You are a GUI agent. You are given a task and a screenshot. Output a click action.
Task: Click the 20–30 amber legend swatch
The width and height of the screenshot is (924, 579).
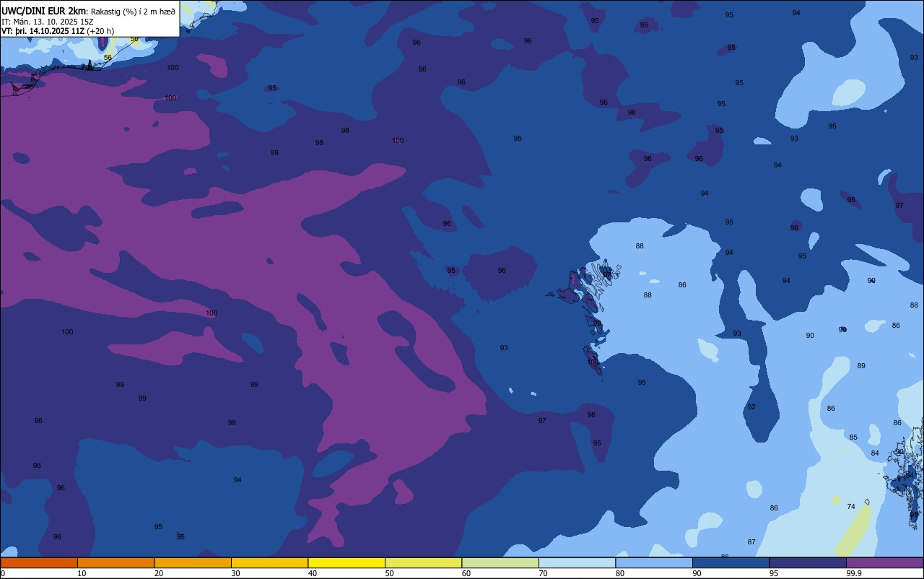coord(193,562)
